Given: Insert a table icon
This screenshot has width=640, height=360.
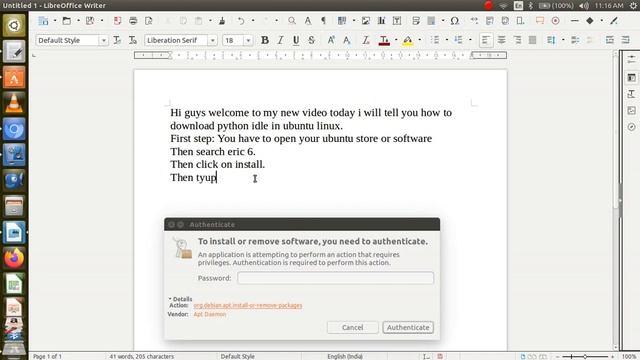Looking at the screenshot, I should (x=342, y=21).
